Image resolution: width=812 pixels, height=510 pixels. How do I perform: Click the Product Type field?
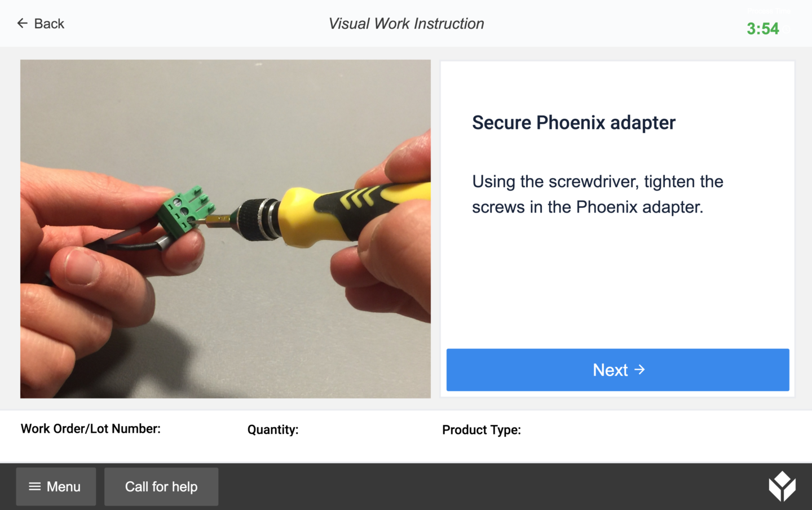482,429
